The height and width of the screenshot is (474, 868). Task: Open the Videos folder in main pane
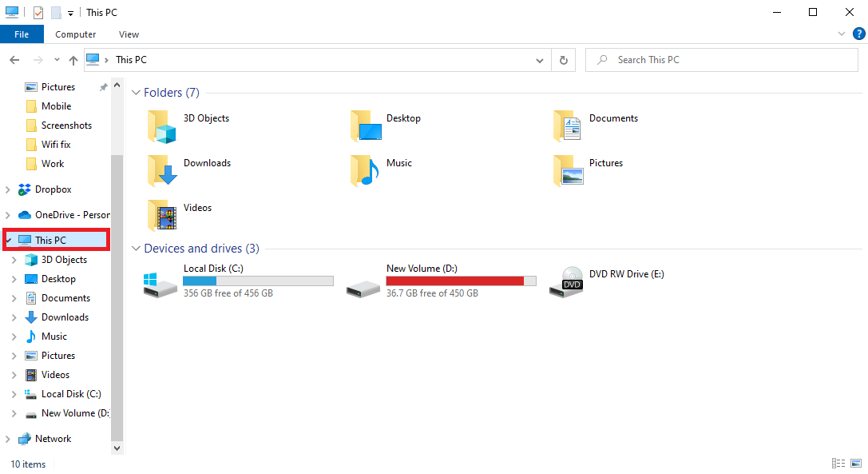(161, 215)
